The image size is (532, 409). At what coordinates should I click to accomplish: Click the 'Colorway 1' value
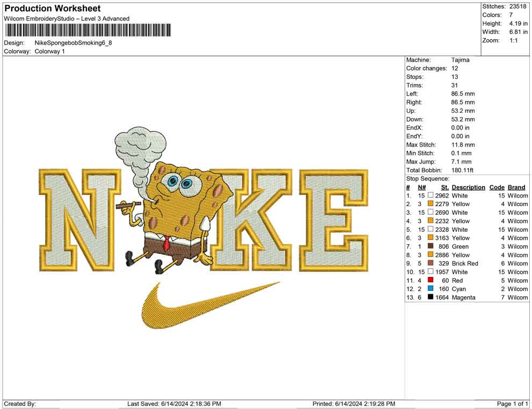[x=49, y=52]
